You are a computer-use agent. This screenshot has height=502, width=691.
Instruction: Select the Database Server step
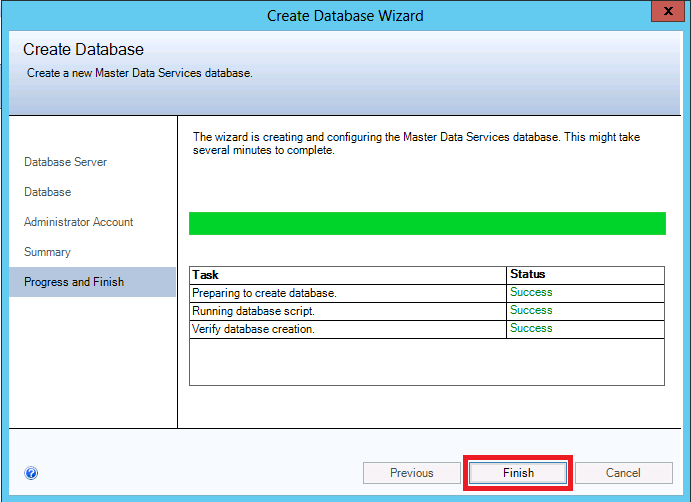click(65, 162)
